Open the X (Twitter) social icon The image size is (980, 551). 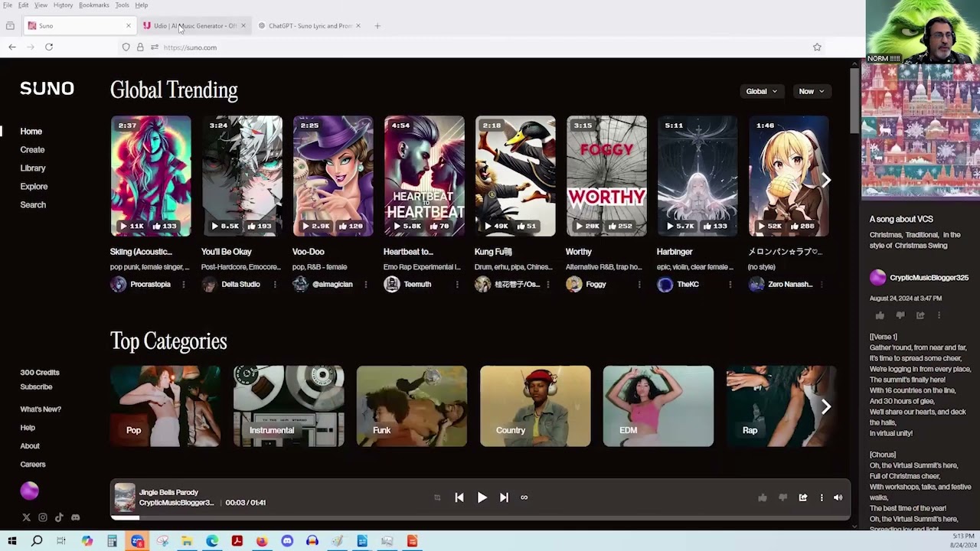(26, 517)
